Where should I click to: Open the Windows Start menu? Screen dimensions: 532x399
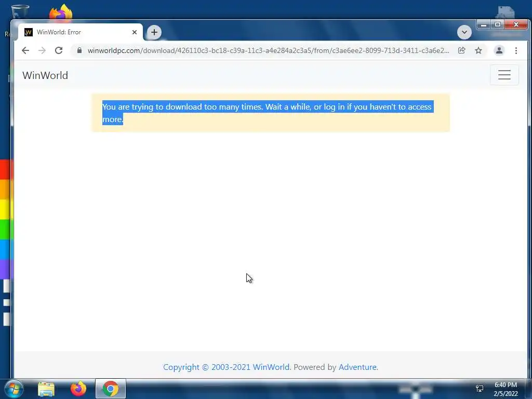14,389
